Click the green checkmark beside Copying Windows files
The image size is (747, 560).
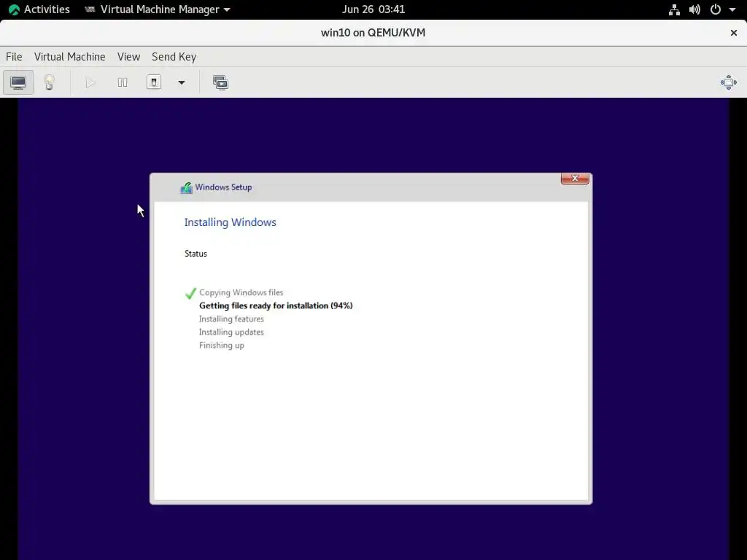[190, 293]
